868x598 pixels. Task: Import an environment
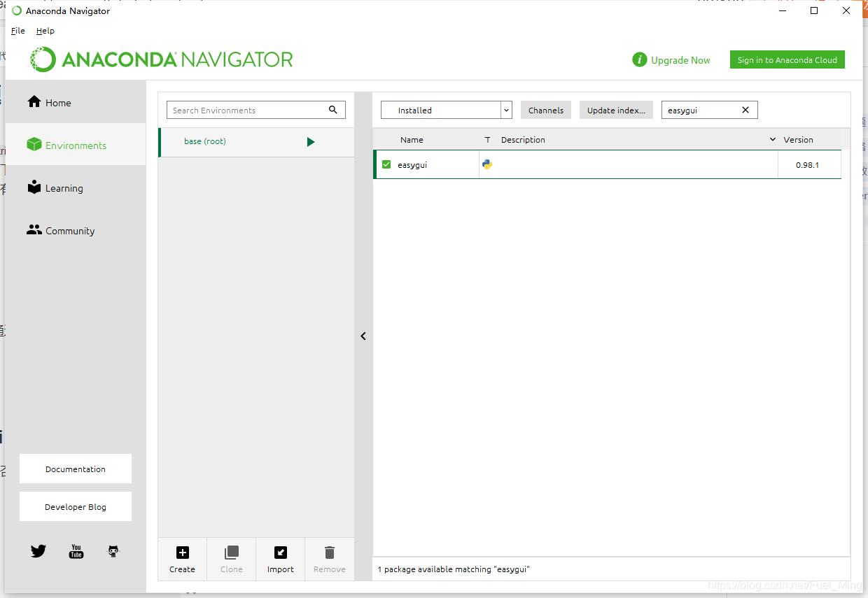click(281, 559)
